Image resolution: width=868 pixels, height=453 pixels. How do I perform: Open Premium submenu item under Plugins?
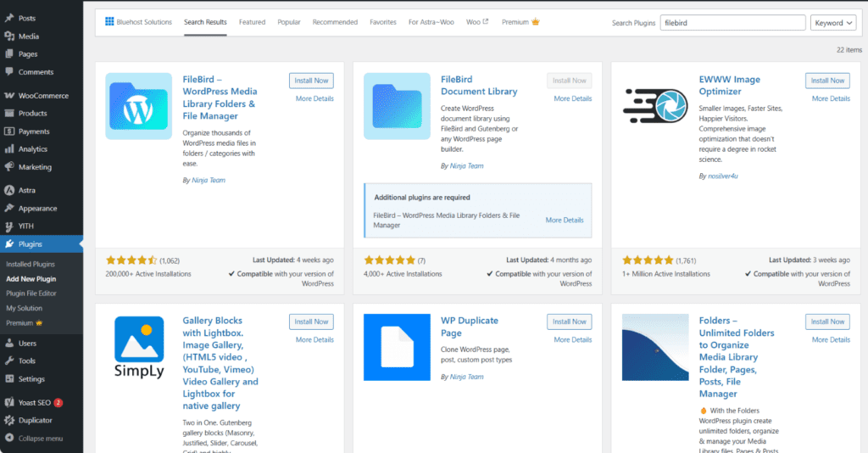coord(25,323)
